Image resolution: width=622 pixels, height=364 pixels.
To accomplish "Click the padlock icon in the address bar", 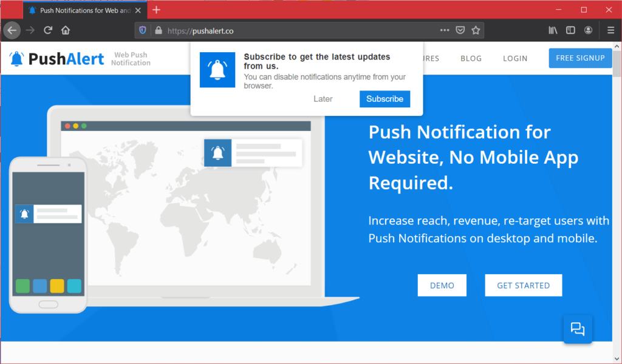I will [158, 30].
